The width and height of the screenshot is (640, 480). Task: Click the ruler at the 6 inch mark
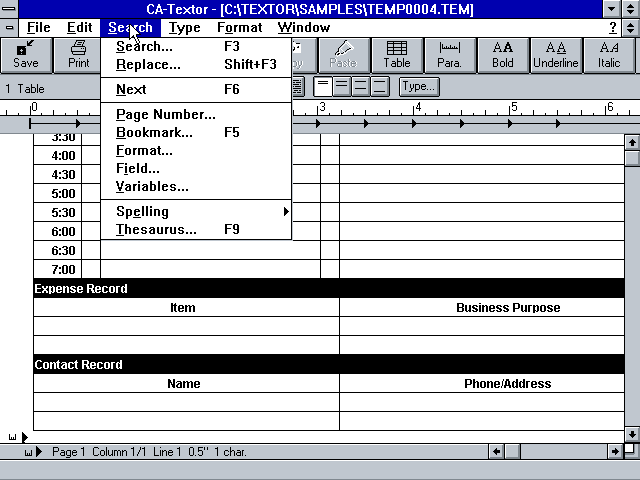(x=607, y=108)
